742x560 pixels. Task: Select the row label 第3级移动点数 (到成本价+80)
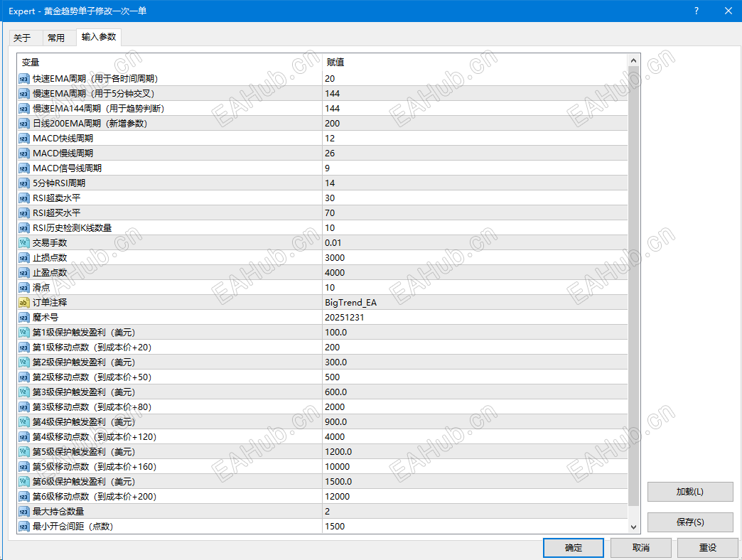pyautogui.click(x=92, y=407)
